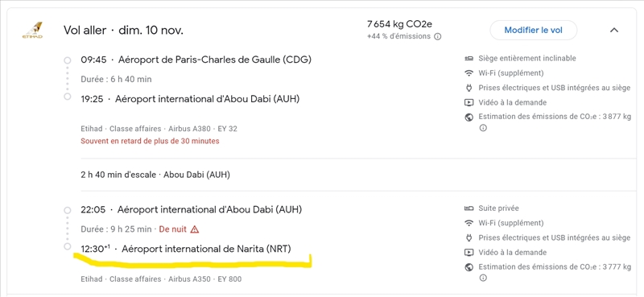This screenshot has height=297, width=644.
Task: Click the Wi-Fi icon for Abu Dhabi–Narita leg
Action: click(469, 223)
